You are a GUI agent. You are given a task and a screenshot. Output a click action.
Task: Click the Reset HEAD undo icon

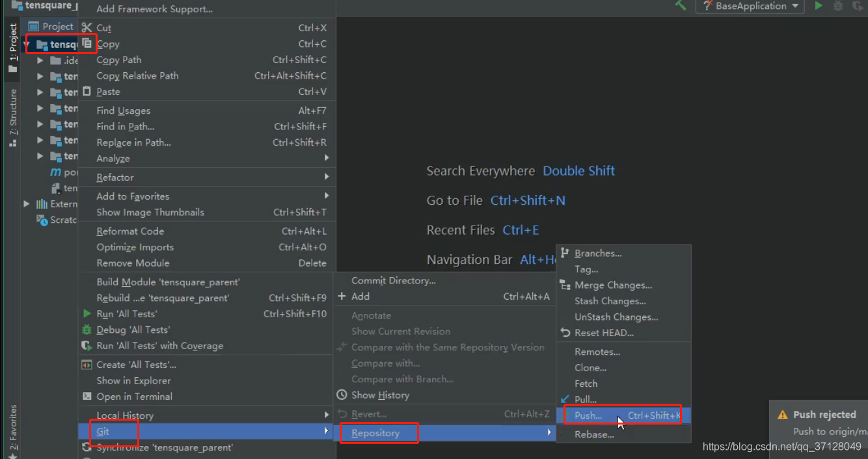pyautogui.click(x=565, y=333)
